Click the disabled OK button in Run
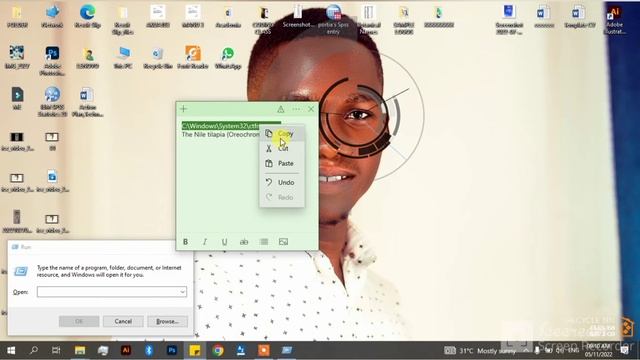Image resolution: width=640 pixels, height=360 pixels. click(x=79, y=321)
